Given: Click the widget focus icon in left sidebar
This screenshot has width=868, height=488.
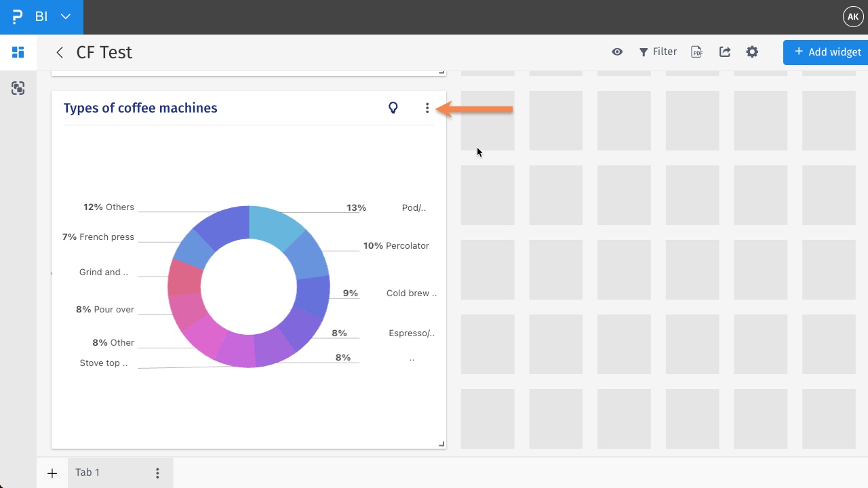Looking at the screenshot, I should pyautogui.click(x=18, y=88).
